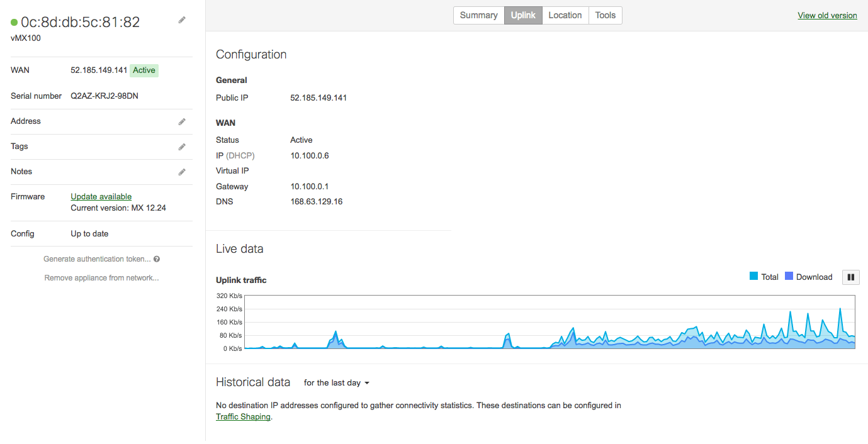Open the Update available firmware link
The height and width of the screenshot is (444, 868).
[x=101, y=197]
